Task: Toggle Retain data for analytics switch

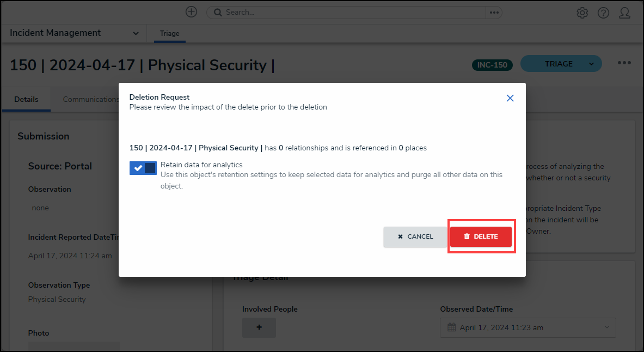Action: click(x=143, y=168)
